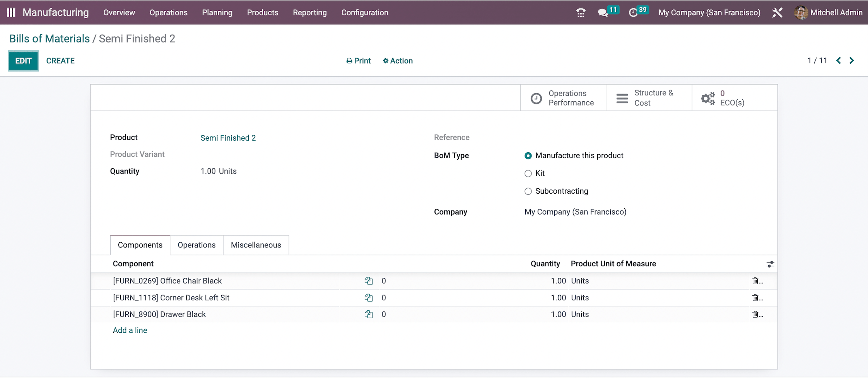
Task: Select Manufacture this product option
Action: 528,156
